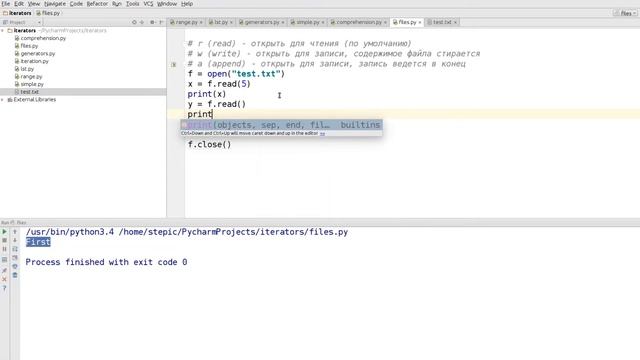640x360 pixels.
Task: Click the Collapse All icon in Project panel
Action: (x=142, y=22)
